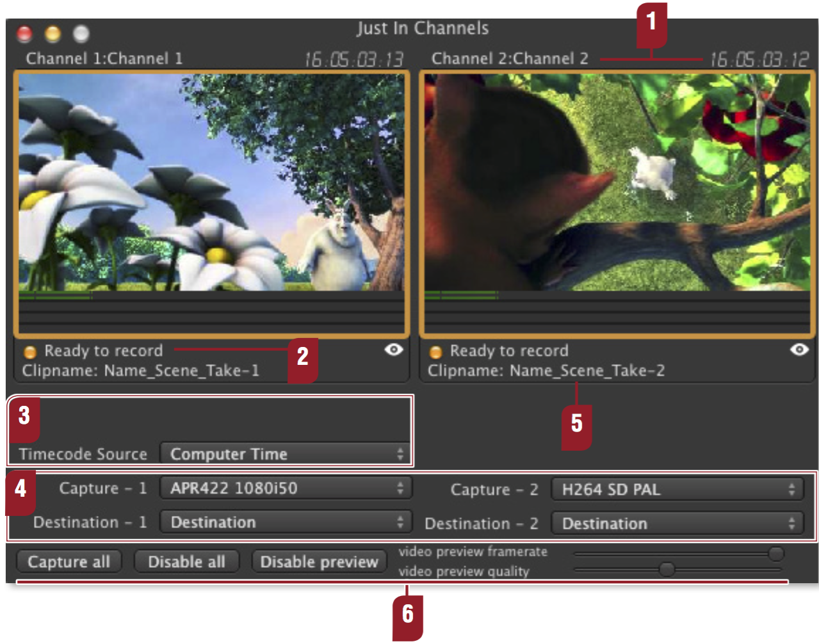819x644 pixels.
Task: Toggle the Channel 1 preview eye icon
Action: 394,350
